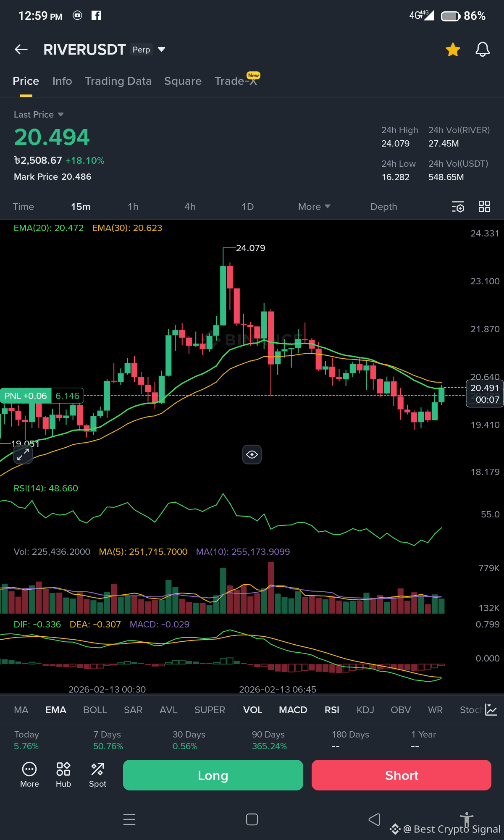
Task: Tap the 7 Days 50.76% performance
Action: pos(108,740)
